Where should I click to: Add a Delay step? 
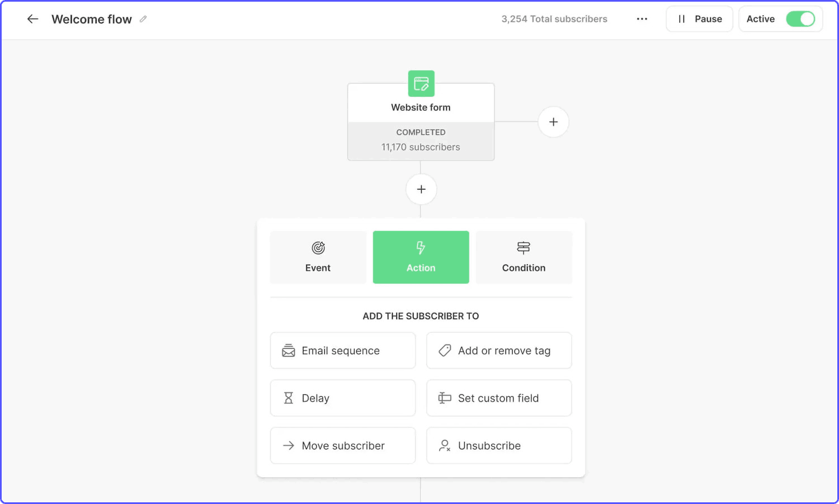click(343, 398)
